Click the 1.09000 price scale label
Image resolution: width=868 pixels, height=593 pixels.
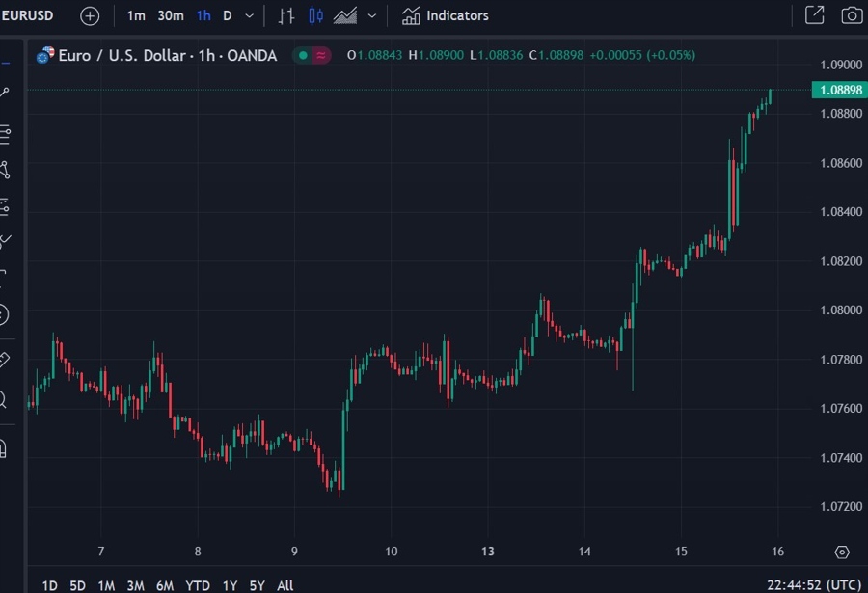pos(841,65)
